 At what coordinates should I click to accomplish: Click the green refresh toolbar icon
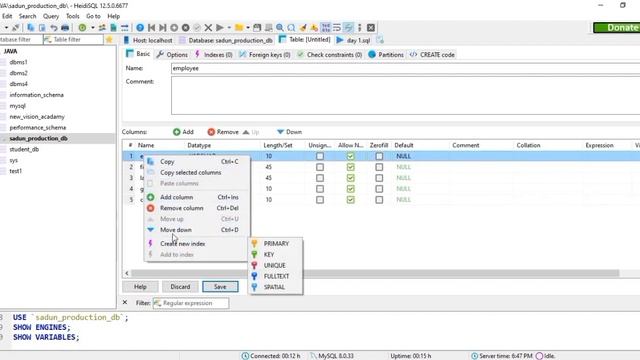coord(82,28)
